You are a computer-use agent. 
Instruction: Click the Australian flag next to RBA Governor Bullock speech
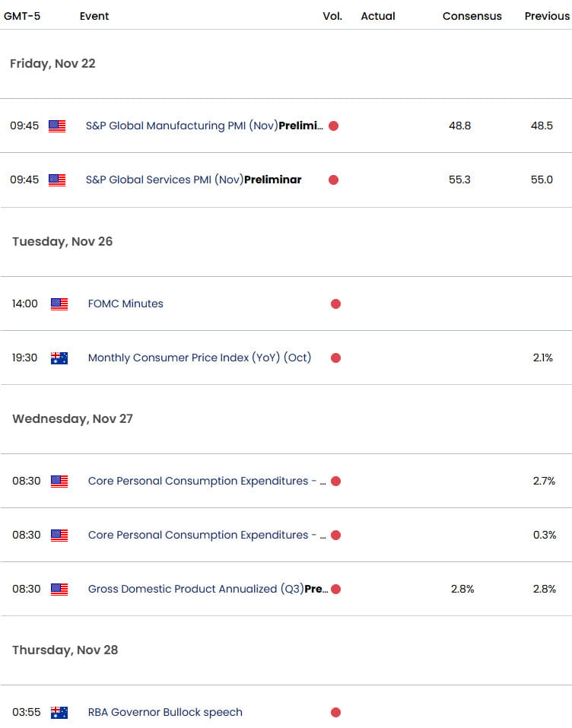[59, 712]
